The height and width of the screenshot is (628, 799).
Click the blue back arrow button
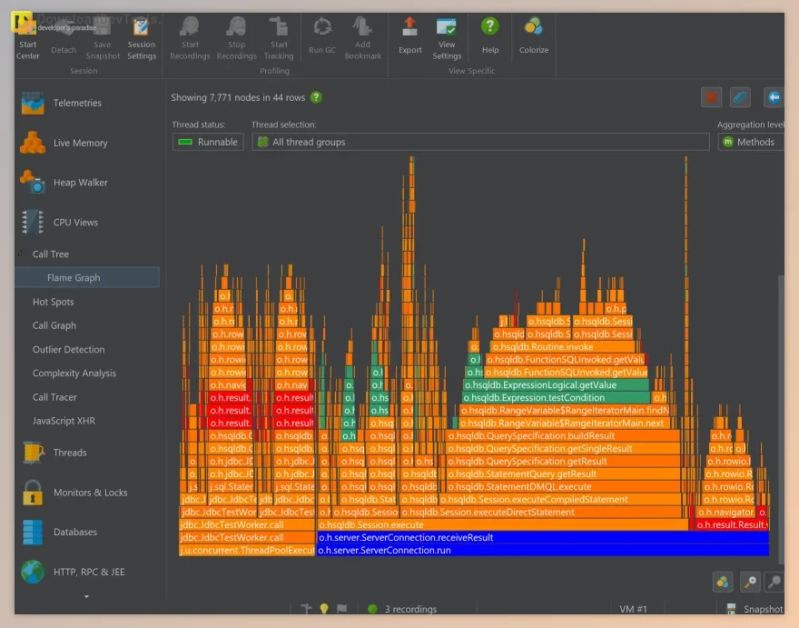tap(774, 97)
